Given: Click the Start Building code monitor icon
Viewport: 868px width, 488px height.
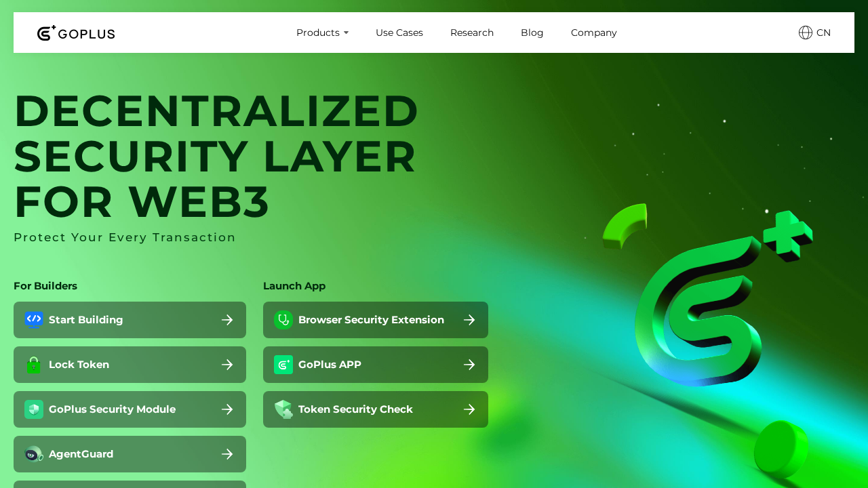Looking at the screenshot, I should 34,320.
